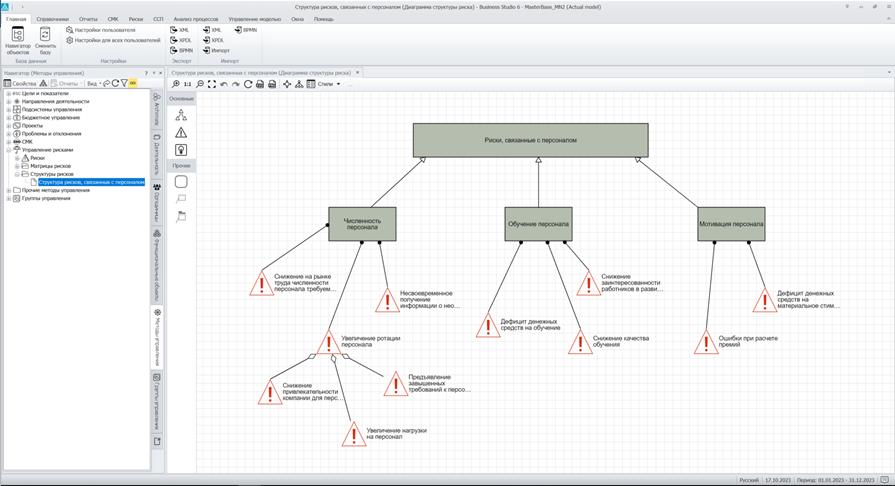895x486 pixels.
Task: Toggle fit-to-screen frame icon in diagram toolbar
Action: click(212, 84)
